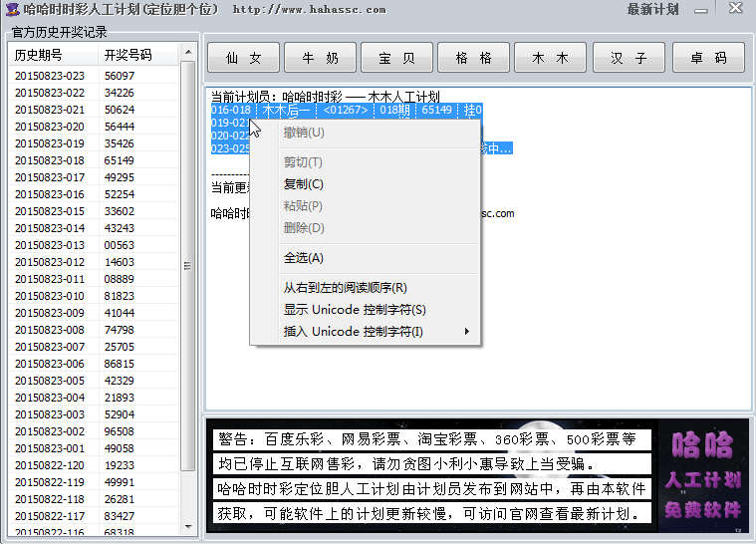
Task: Click the history list scroll down arrow
Action: tap(188, 527)
